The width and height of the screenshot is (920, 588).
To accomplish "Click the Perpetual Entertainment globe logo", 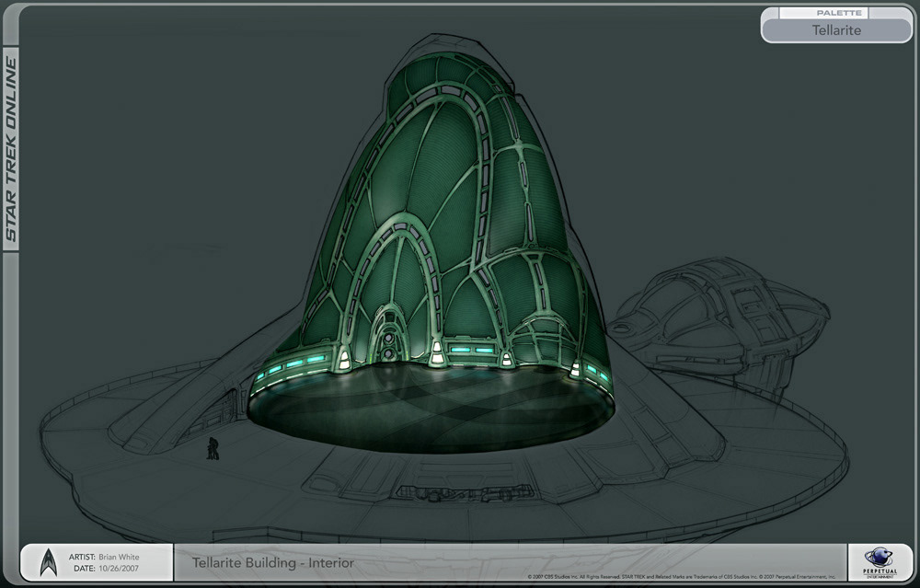I will [x=880, y=563].
